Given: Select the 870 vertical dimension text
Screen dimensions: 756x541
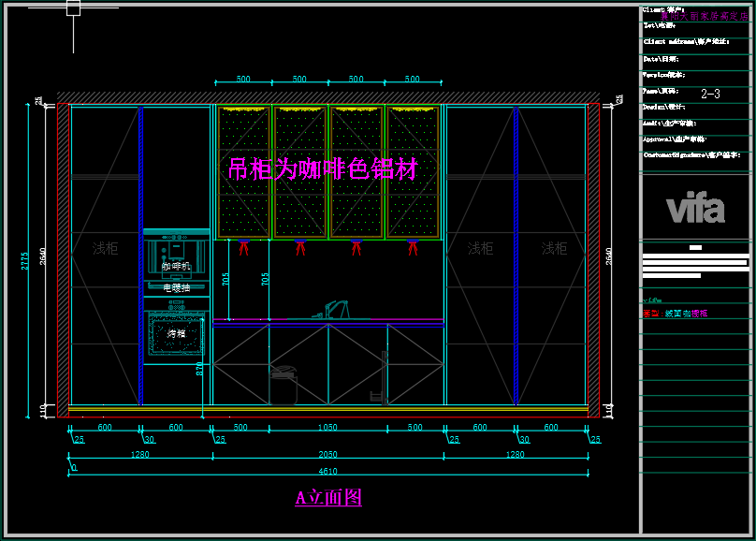Looking at the screenshot, I should (x=199, y=369).
